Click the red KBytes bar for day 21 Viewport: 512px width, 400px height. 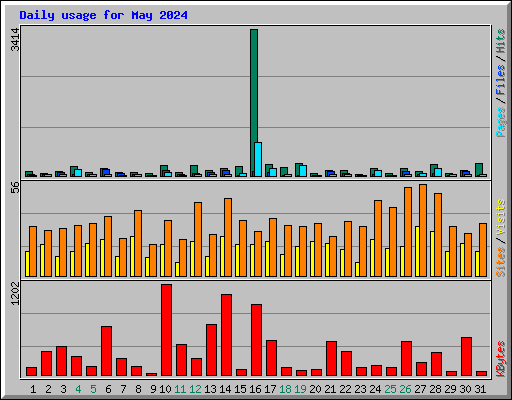pos(331,358)
